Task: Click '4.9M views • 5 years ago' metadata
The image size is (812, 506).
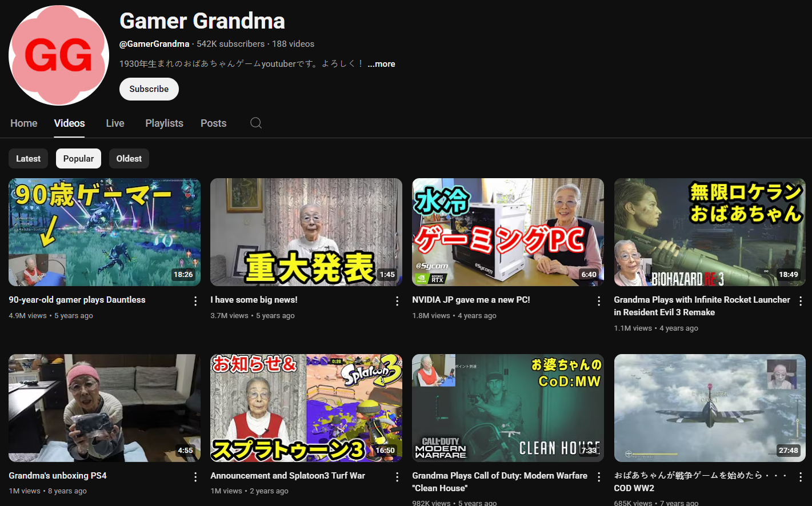Action: pos(51,316)
